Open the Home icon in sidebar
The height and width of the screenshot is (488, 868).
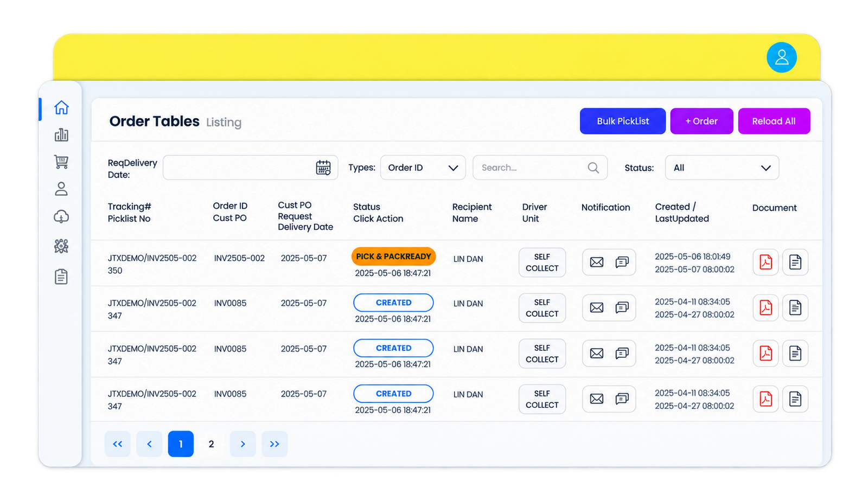61,107
